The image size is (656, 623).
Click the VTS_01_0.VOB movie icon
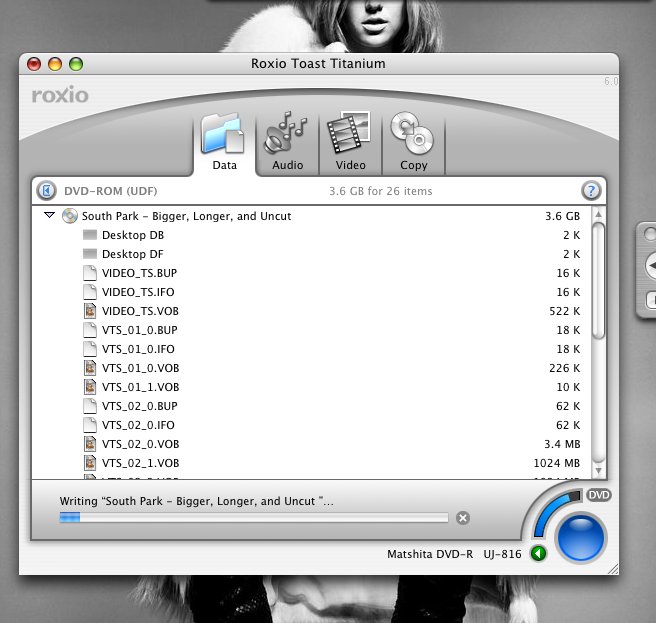(90, 368)
